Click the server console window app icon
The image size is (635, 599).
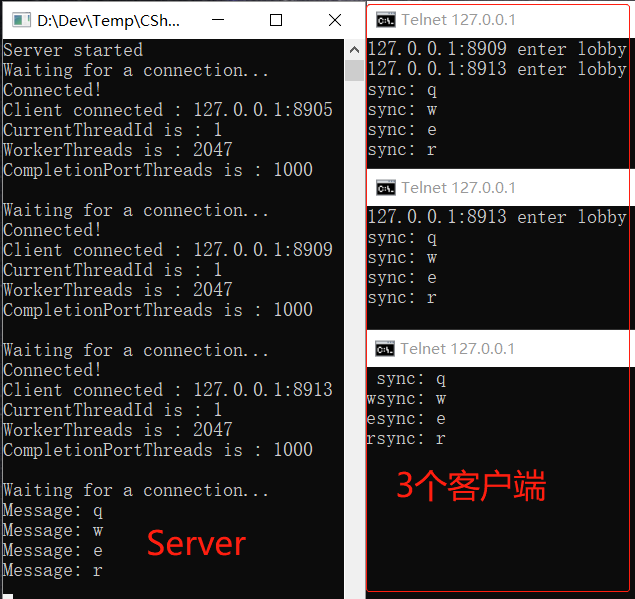pos(21,20)
